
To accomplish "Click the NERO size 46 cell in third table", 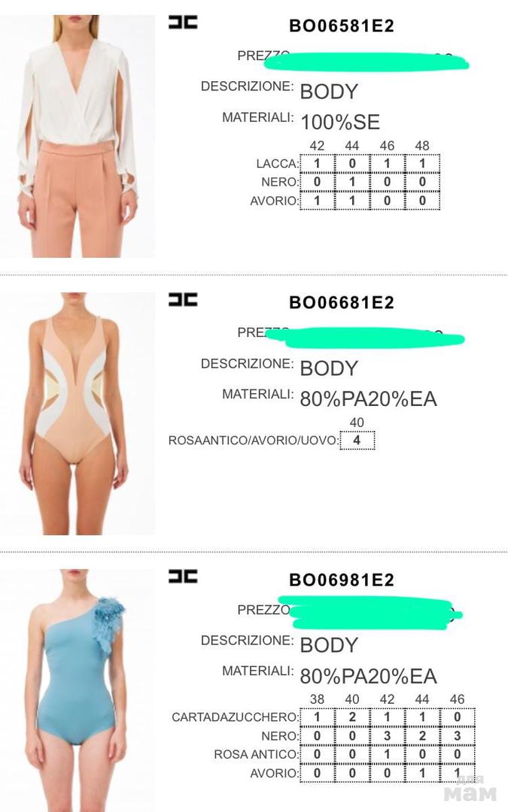I will pyautogui.click(x=458, y=736).
